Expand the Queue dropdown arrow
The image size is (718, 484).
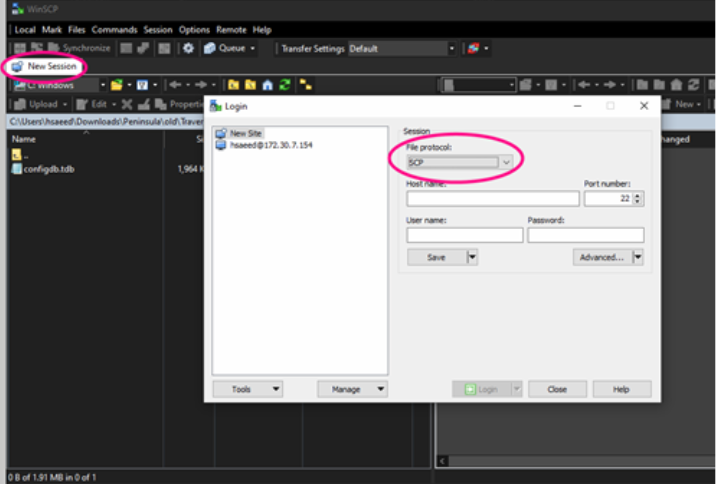252,49
